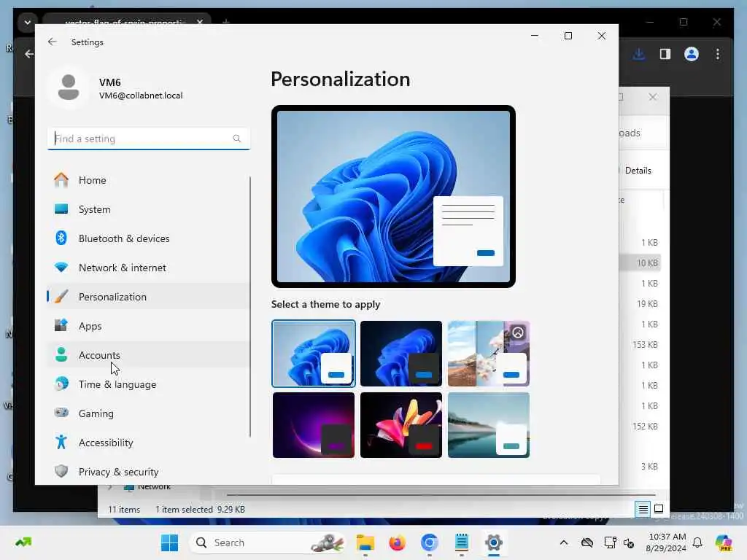747x560 pixels.
Task: Click the network status tray icon
Action: coord(610,542)
